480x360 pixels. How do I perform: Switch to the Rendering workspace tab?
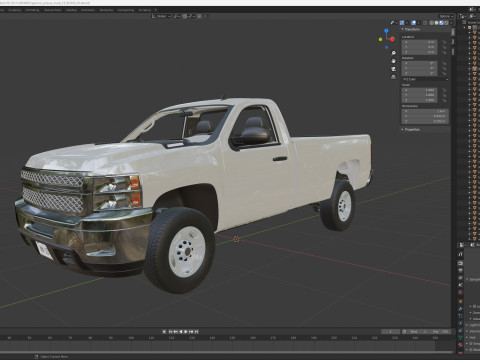pyautogui.click(x=106, y=10)
